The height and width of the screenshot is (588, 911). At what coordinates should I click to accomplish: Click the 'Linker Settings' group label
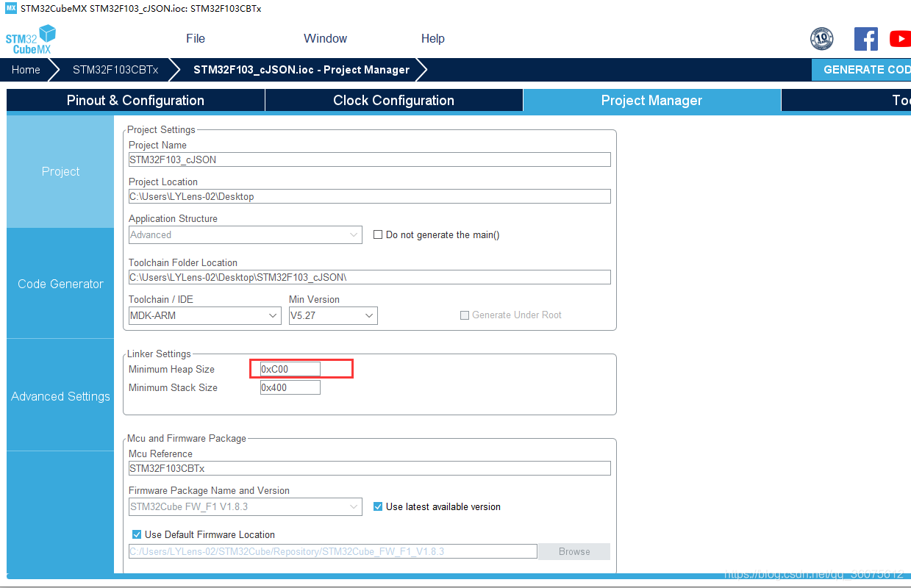[159, 354]
